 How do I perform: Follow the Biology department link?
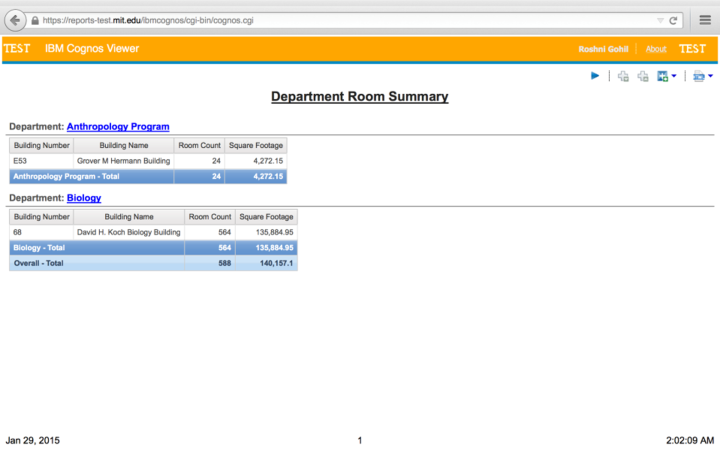84,198
